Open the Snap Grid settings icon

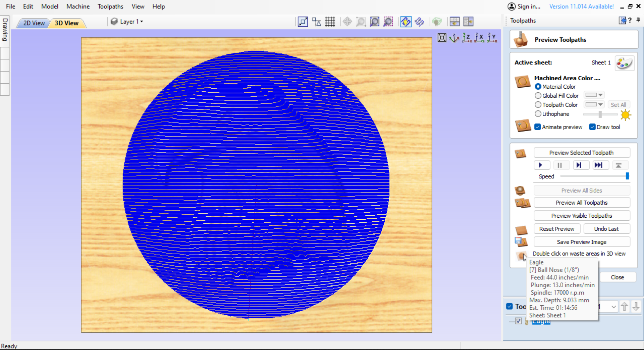pos(330,21)
